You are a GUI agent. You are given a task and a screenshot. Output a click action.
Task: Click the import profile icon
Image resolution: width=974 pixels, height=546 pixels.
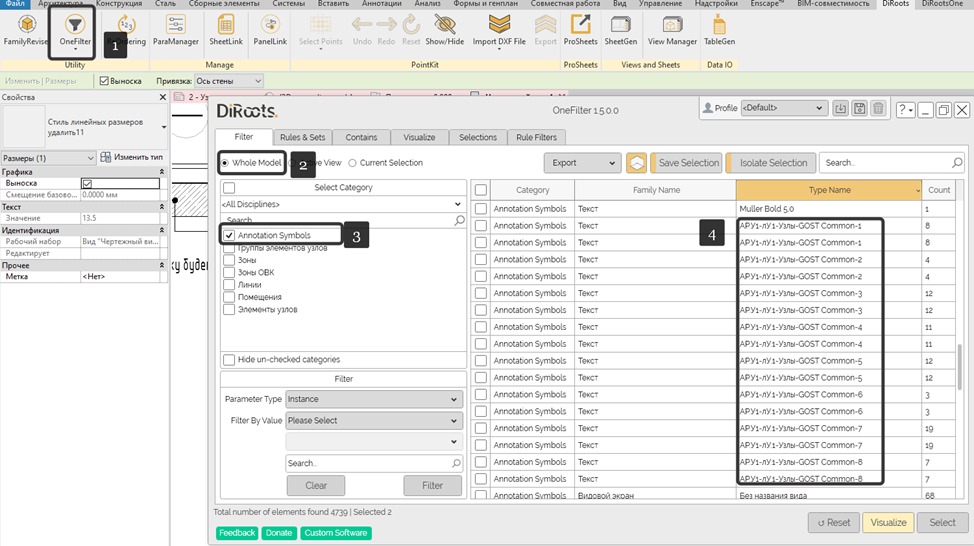(840, 109)
